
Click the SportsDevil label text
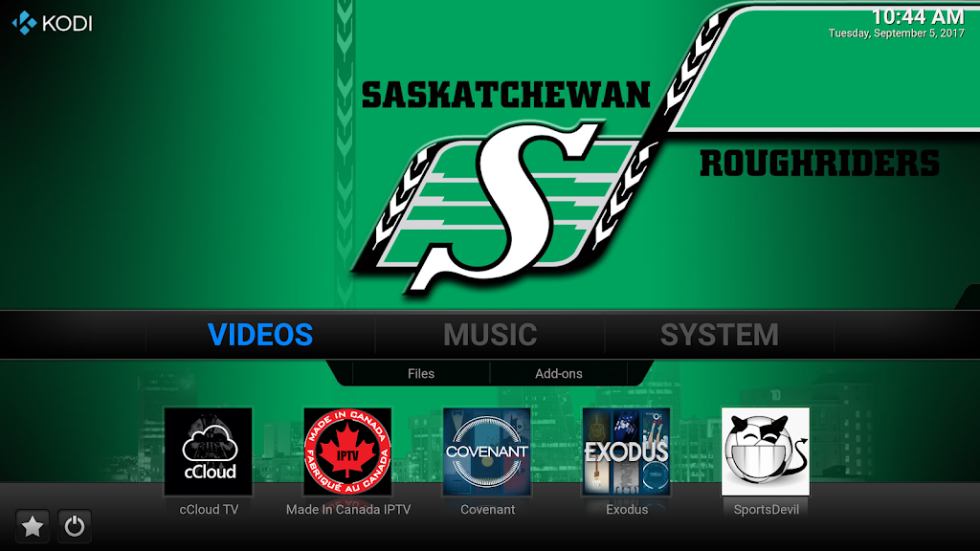click(x=767, y=510)
